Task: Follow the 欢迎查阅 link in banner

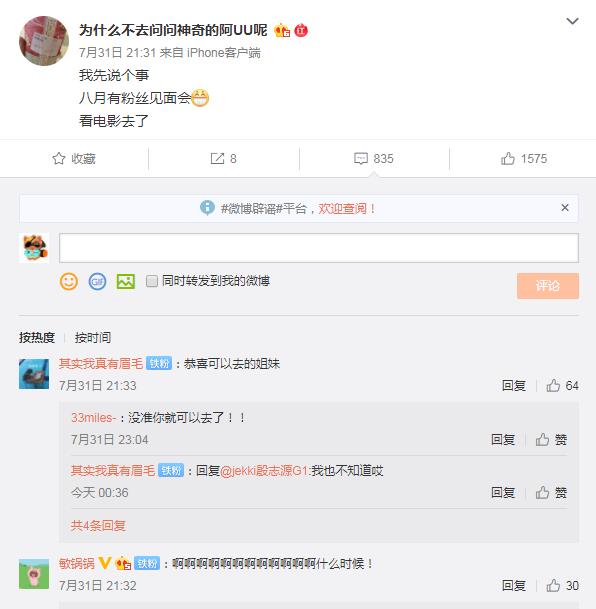Action: pos(342,209)
